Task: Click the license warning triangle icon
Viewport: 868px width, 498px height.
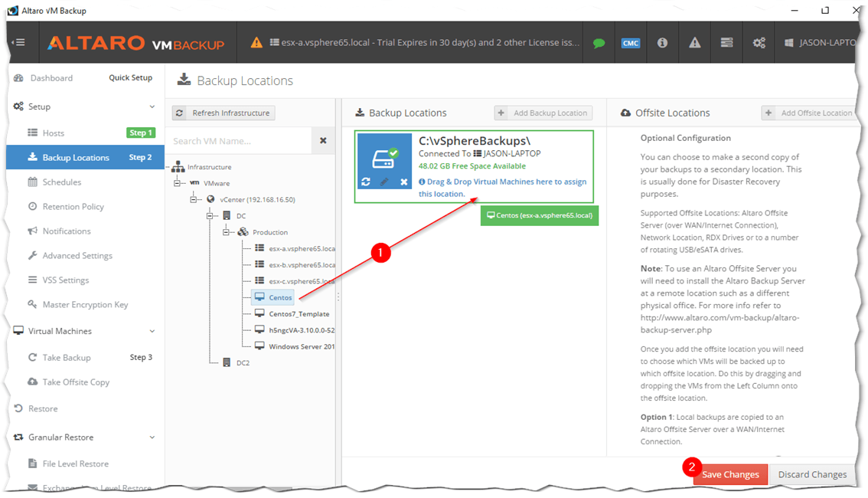Action: pyautogui.click(x=256, y=43)
